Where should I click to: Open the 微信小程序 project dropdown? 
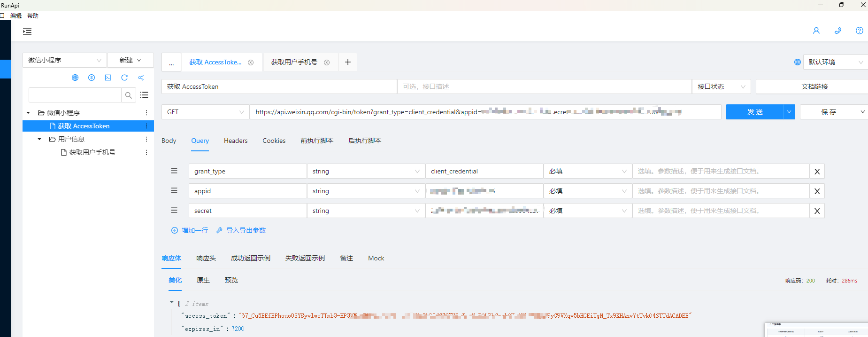pyautogui.click(x=65, y=60)
